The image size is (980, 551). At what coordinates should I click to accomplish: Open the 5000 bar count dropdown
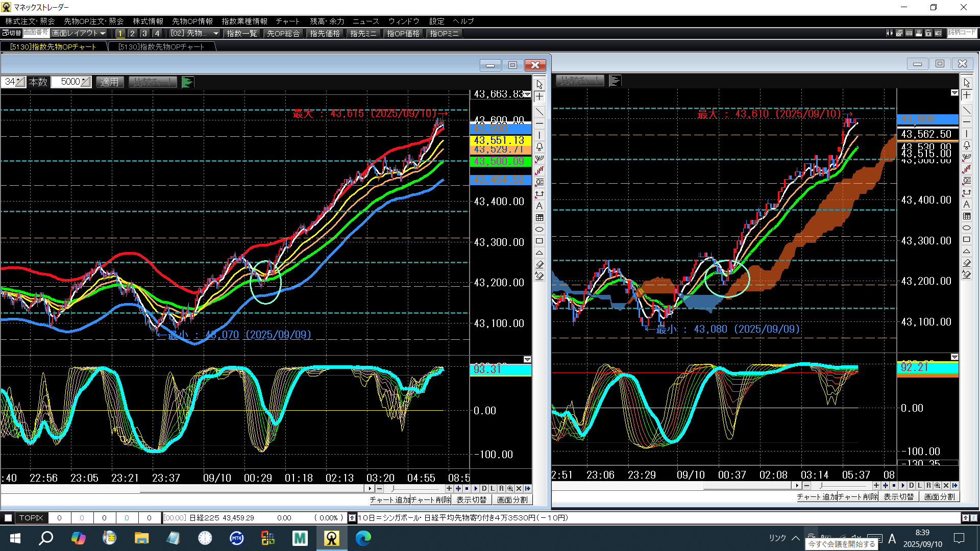tap(86, 82)
